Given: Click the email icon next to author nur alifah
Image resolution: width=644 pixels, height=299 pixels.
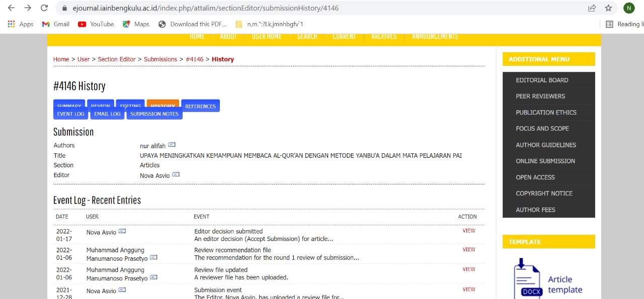Looking at the screenshot, I should (172, 145).
